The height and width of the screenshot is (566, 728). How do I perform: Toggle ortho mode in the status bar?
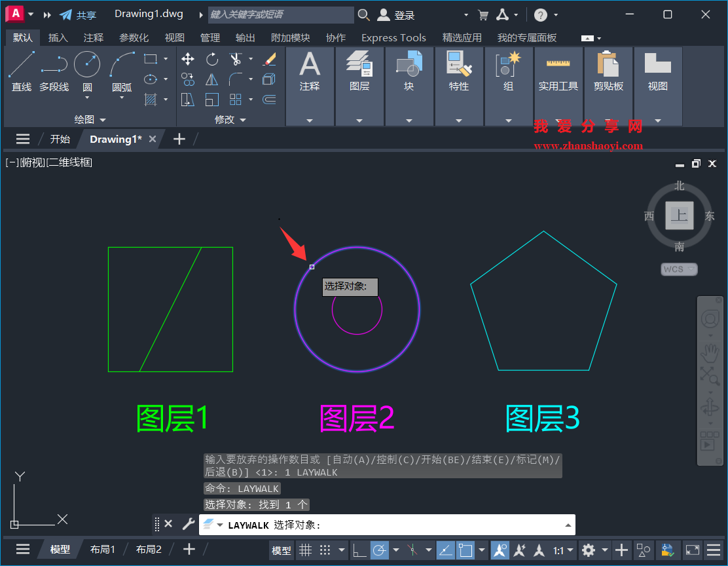pyautogui.click(x=359, y=550)
